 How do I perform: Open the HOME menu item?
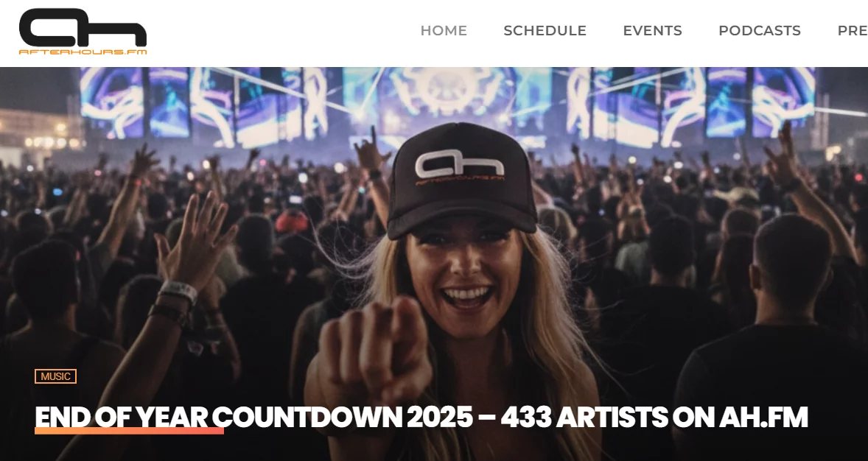pyautogui.click(x=444, y=30)
